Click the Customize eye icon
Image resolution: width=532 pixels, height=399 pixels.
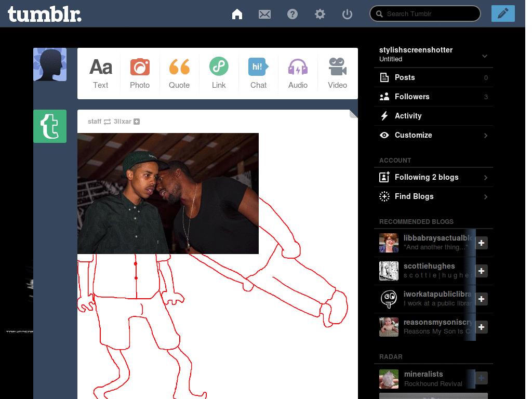384,135
